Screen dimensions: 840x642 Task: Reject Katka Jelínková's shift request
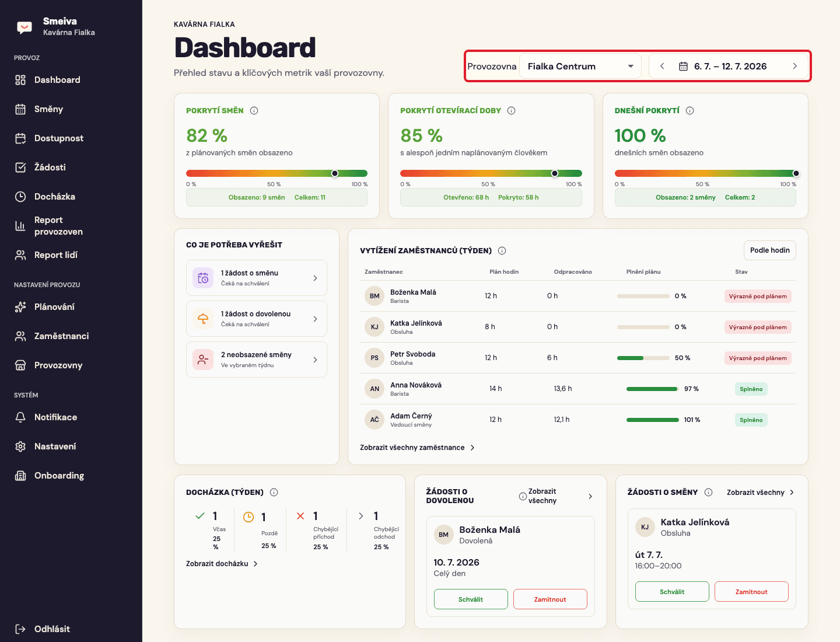(751, 592)
